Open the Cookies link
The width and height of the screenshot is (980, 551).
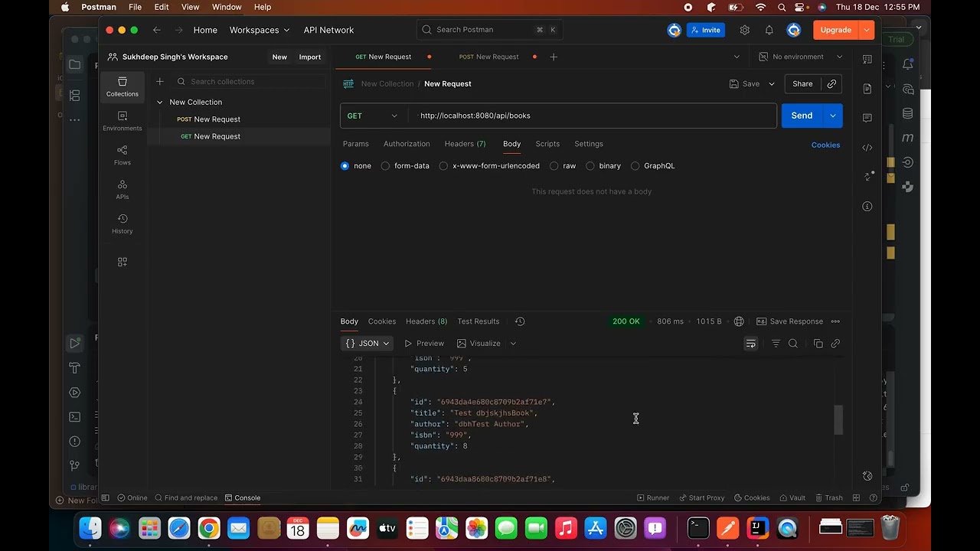825,145
